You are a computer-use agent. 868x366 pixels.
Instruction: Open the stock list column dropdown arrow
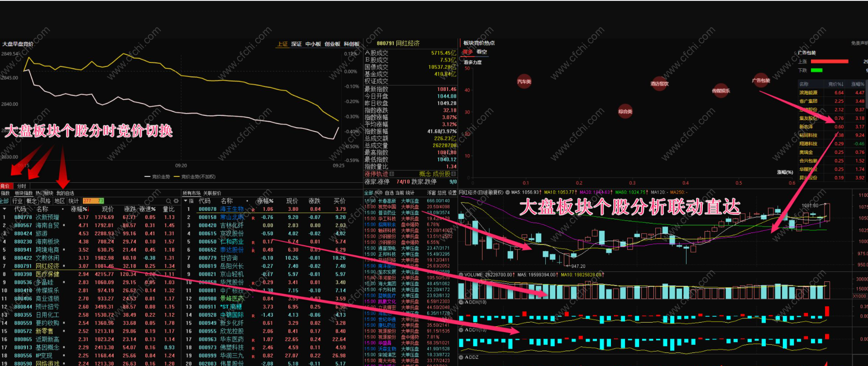186,201
